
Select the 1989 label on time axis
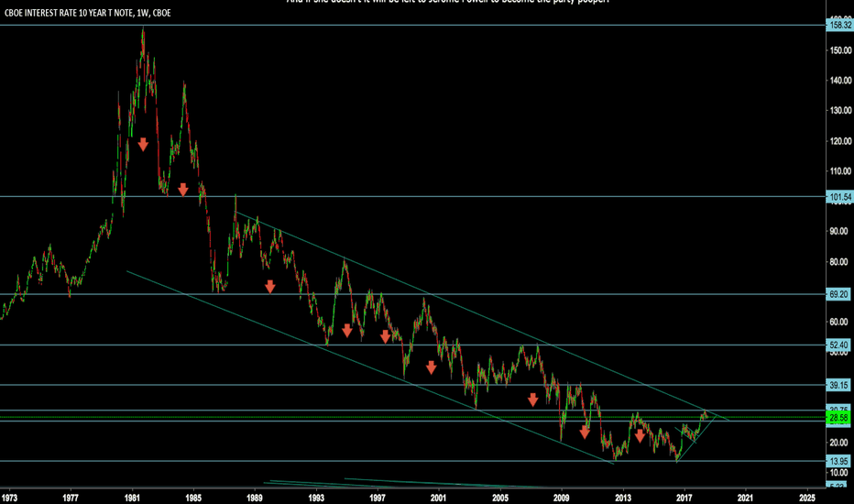click(x=255, y=498)
